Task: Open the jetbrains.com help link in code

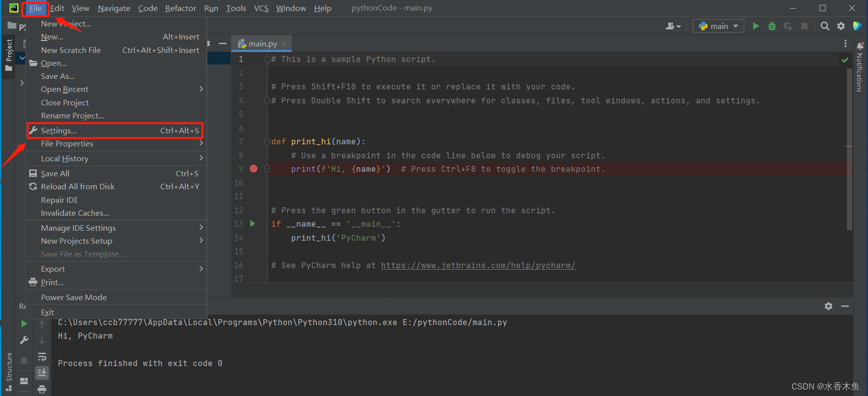Action: click(478, 266)
